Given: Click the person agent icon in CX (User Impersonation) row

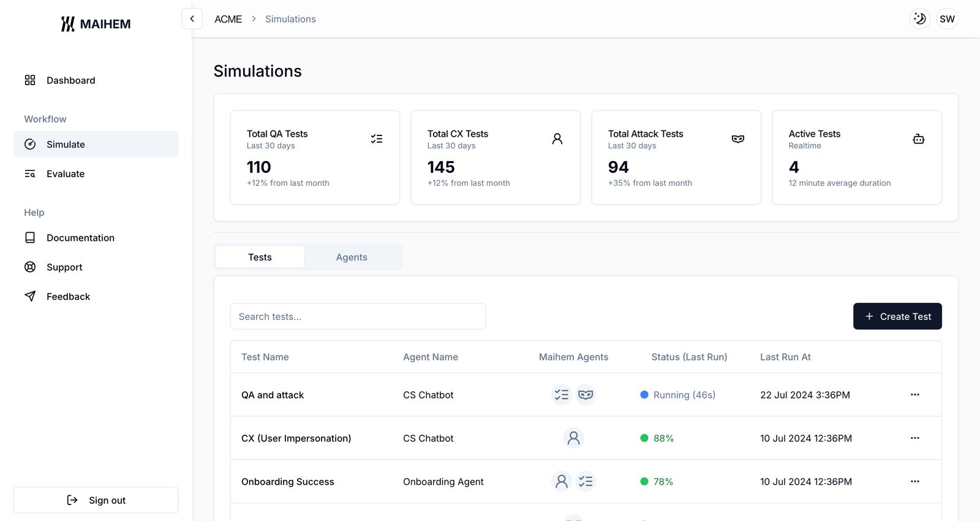Looking at the screenshot, I should tap(573, 438).
